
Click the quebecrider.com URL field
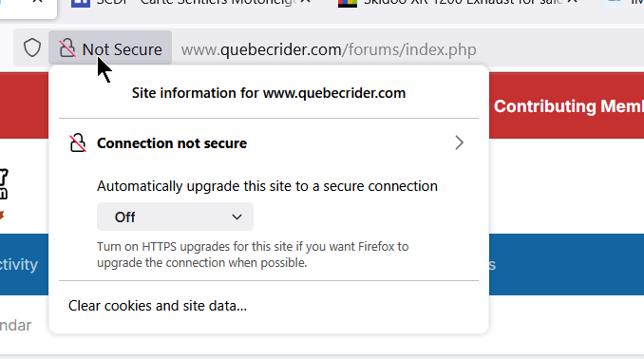click(x=329, y=49)
